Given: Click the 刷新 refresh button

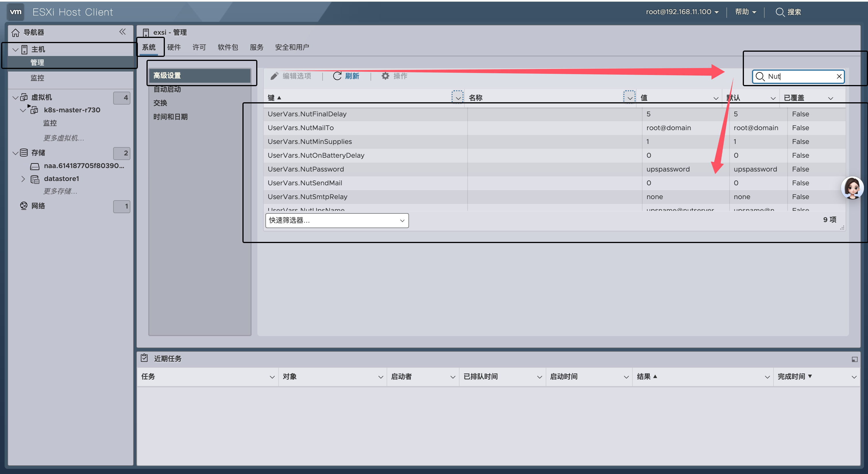Looking at the screenshot, I should [346, 76].
